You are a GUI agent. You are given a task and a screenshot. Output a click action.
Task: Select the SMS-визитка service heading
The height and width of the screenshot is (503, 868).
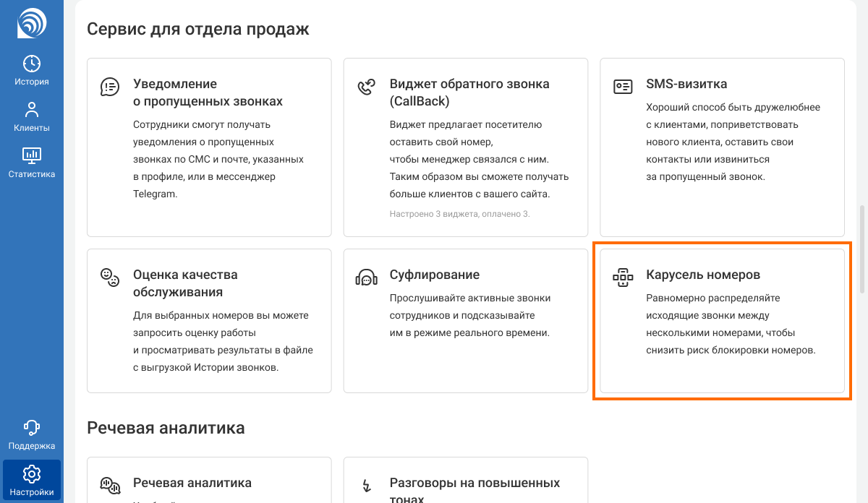(686, 84)
